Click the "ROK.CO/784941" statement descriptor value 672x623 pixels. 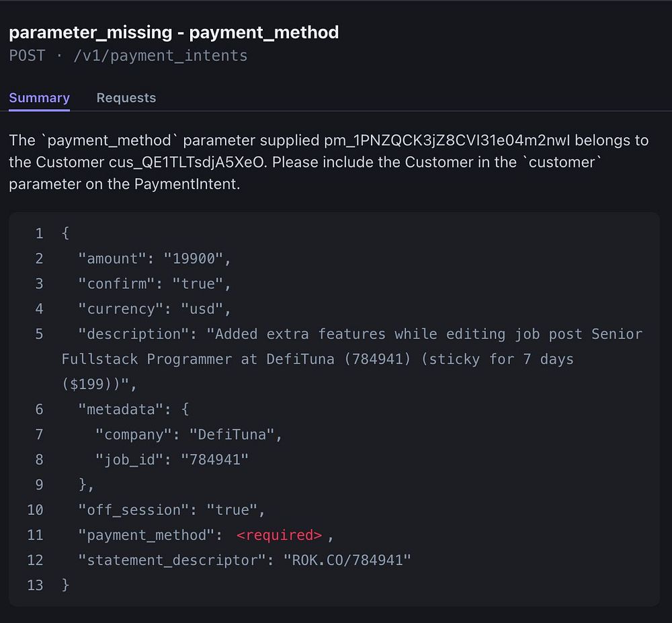point(347,560)
